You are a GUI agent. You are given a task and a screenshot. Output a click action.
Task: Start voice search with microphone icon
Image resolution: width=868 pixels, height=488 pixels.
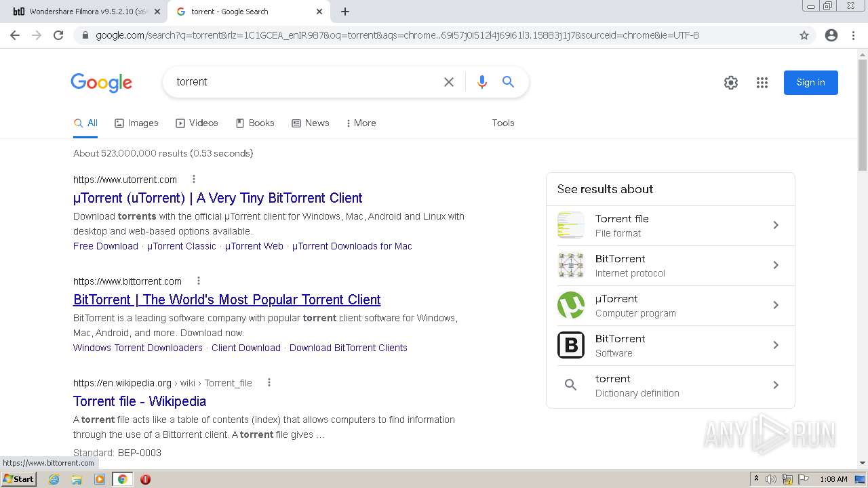pos(482,82)
